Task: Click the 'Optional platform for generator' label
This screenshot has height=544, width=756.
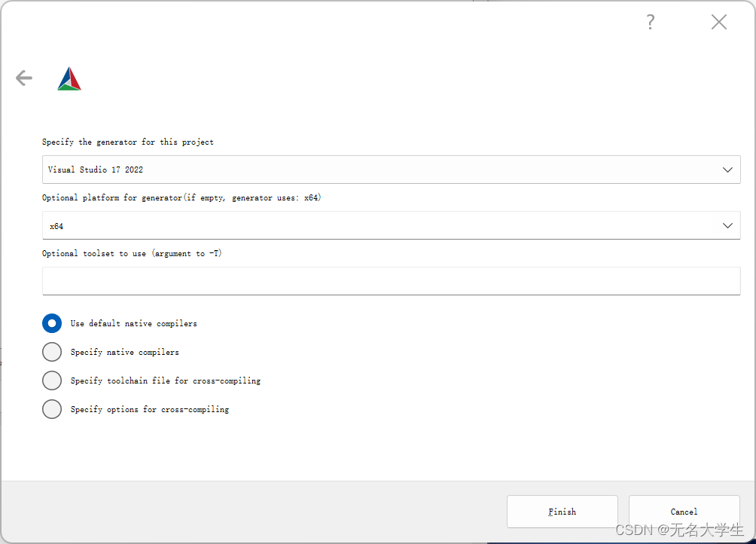Action: coord(181,197)
